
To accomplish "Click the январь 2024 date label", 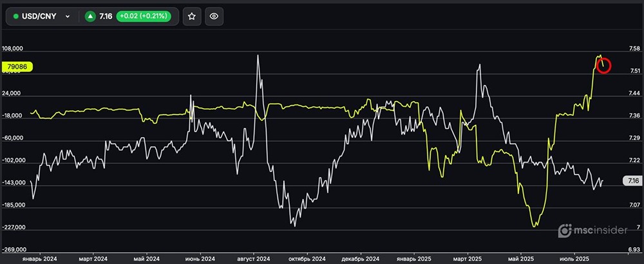I will [x=40, y=259].
